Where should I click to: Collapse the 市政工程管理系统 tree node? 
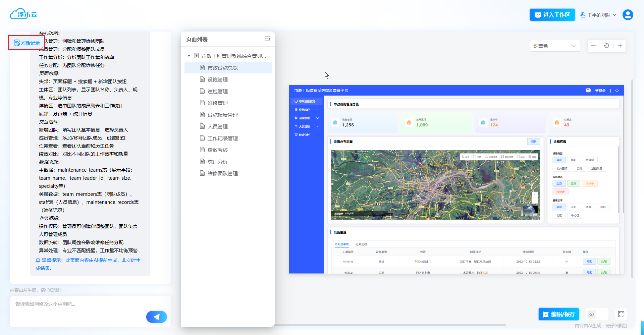[x=189, y=56]
